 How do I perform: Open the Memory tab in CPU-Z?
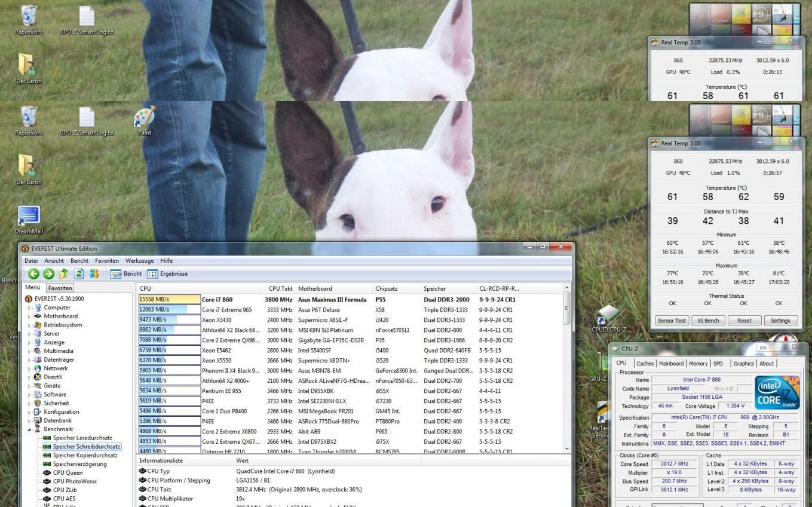coord(698,363)
